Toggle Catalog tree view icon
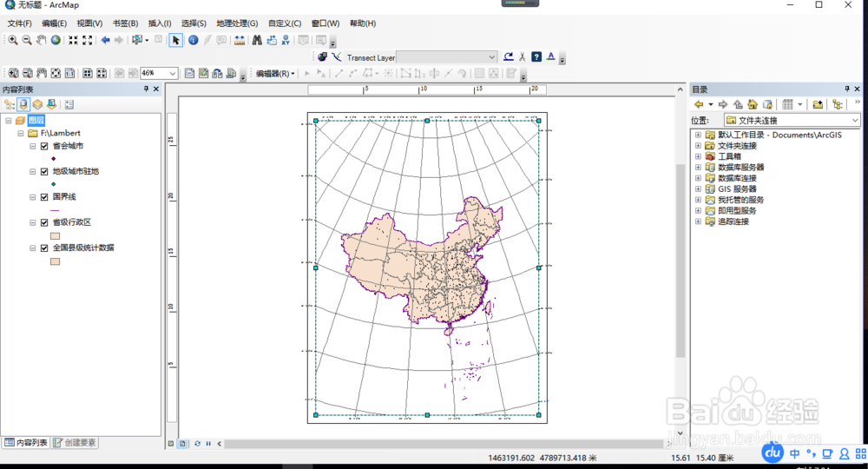This screenshot has height=469, width=868. (838, 104)
